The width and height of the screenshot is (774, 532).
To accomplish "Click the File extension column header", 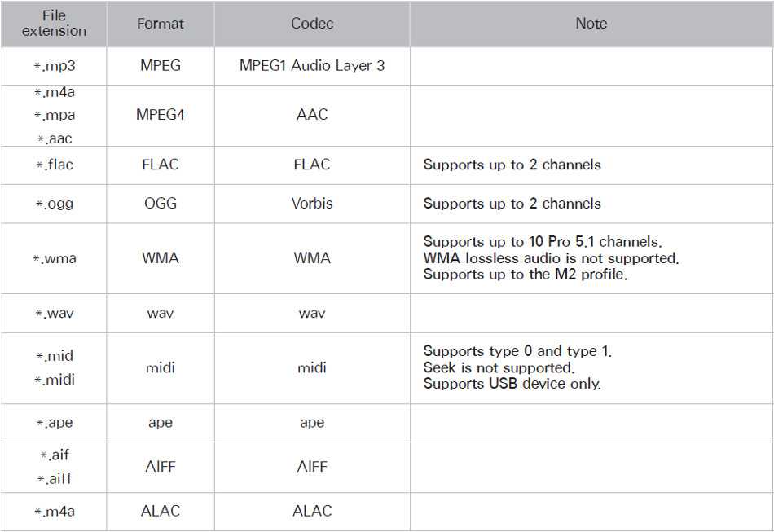I will click(x=54, y=23).
